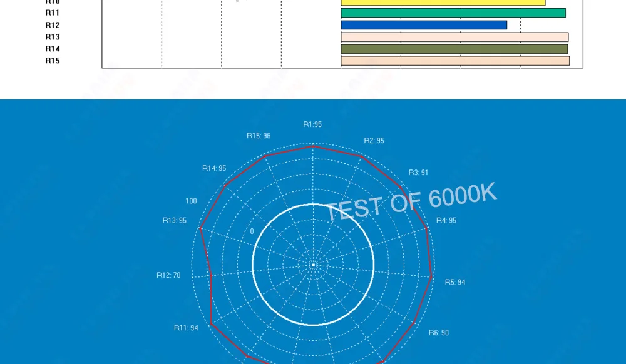
Task: Click the R15 row label in the bar chart
Action: click(x=53, y=61)
